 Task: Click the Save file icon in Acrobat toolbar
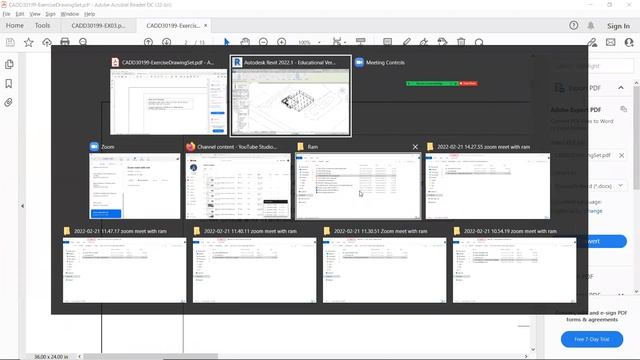[x=10, y=42]
